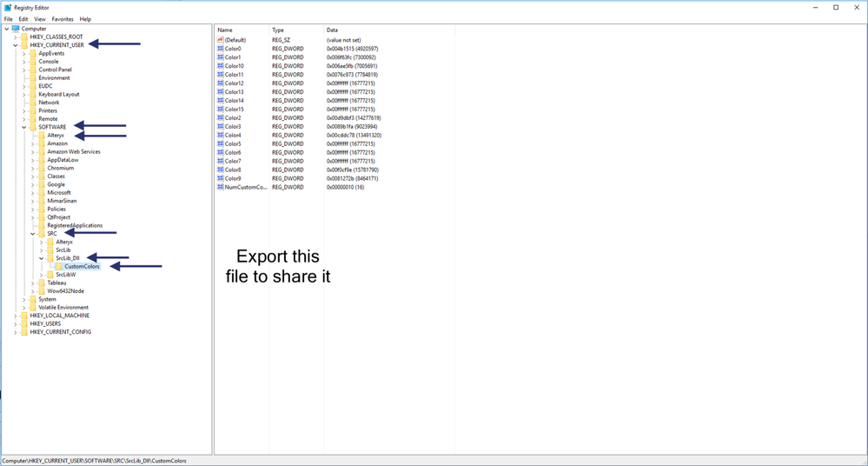Select the QtProject key
The width and height of the screenshot is (868, 466).
click(x=59, y=217)
